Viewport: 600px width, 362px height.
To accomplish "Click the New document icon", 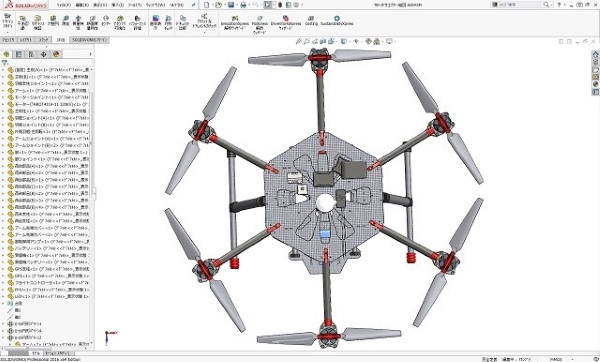I will click(x=207, y=5).
